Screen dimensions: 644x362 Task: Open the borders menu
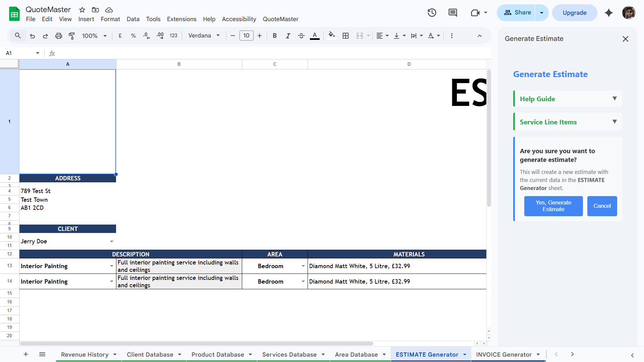(346, 36)
